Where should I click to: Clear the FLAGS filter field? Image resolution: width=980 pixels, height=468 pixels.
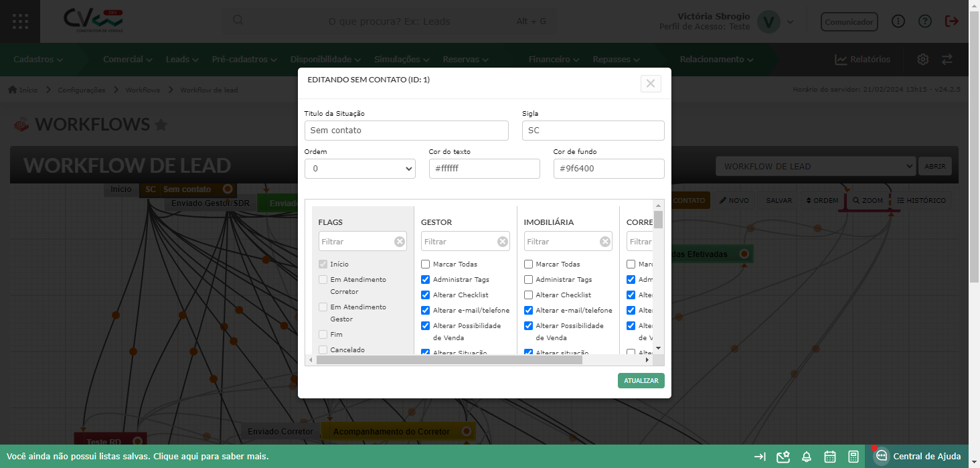(400, 242)
